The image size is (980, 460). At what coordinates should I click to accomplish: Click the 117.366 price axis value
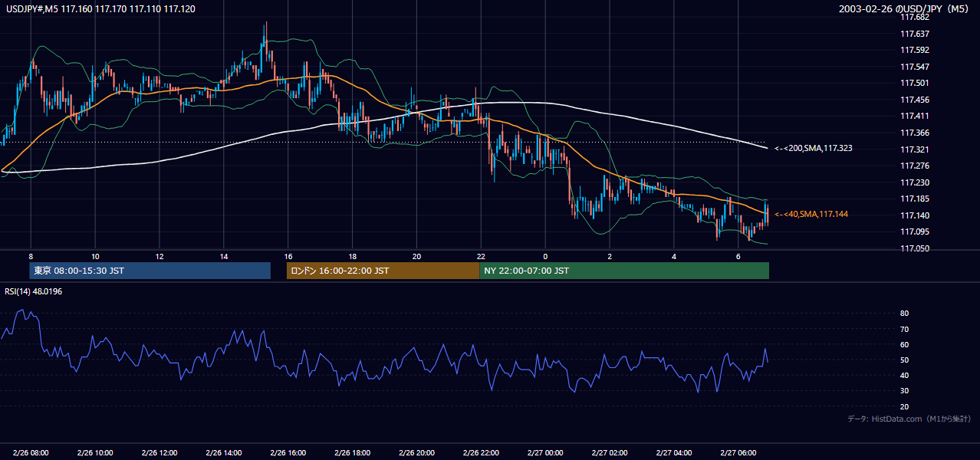pos(914,133)
